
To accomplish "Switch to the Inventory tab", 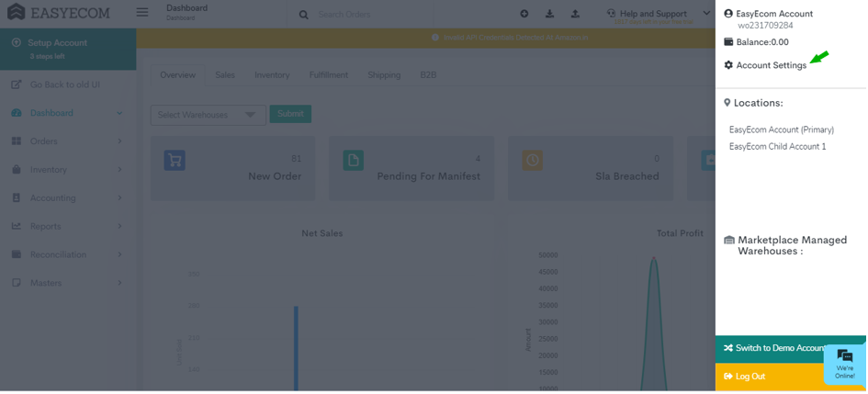I will coord(272,74).
